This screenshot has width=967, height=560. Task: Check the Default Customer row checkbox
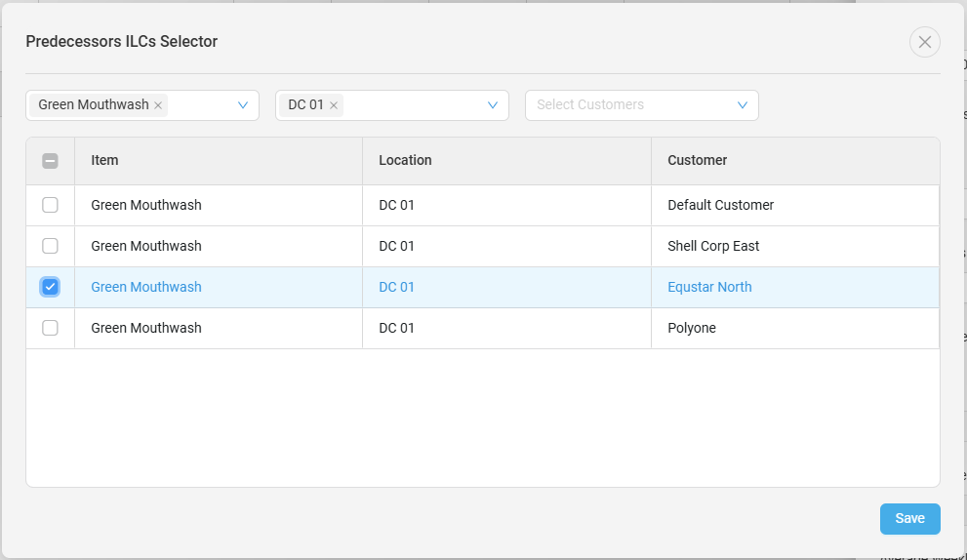click(51, 205)
